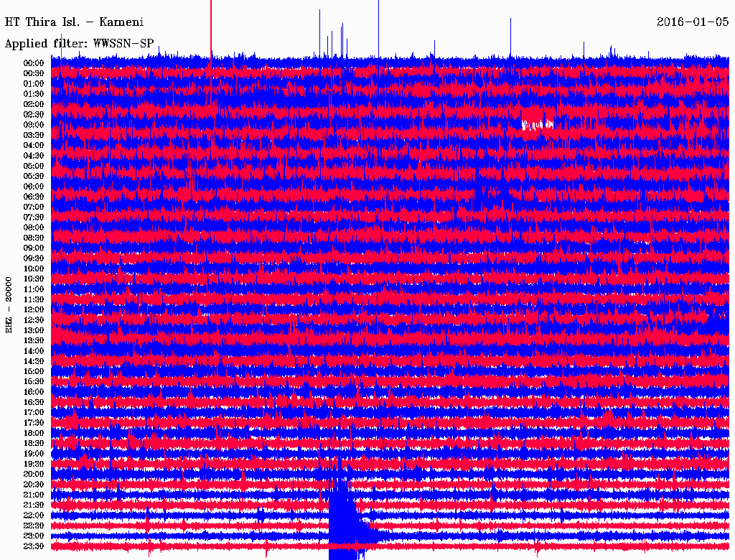
Task: Select the 08:00 time label
Action: [34, 228]
